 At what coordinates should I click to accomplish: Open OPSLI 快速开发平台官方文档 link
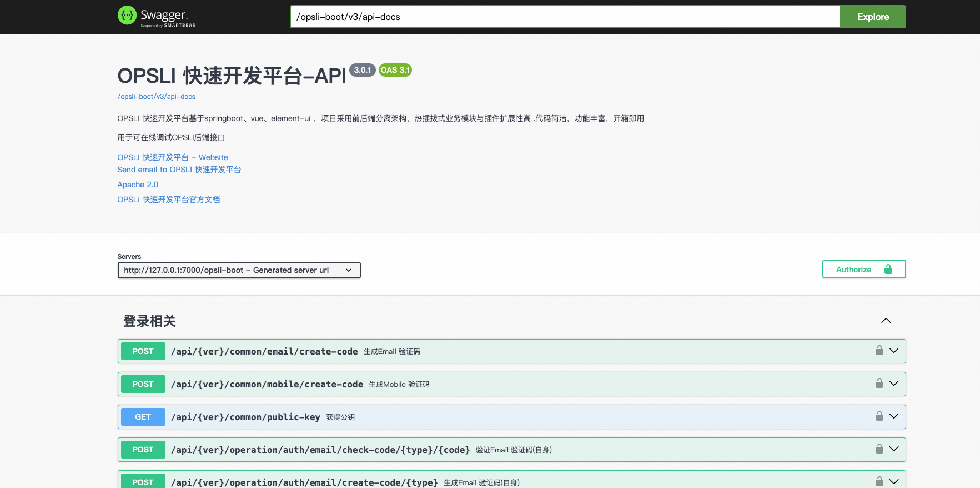pyautogui.click(x=169, y=200)
